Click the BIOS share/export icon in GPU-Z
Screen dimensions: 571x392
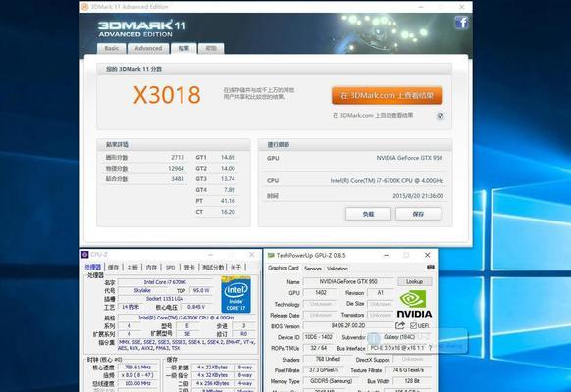pyautogui.click(x=400, y=325)
